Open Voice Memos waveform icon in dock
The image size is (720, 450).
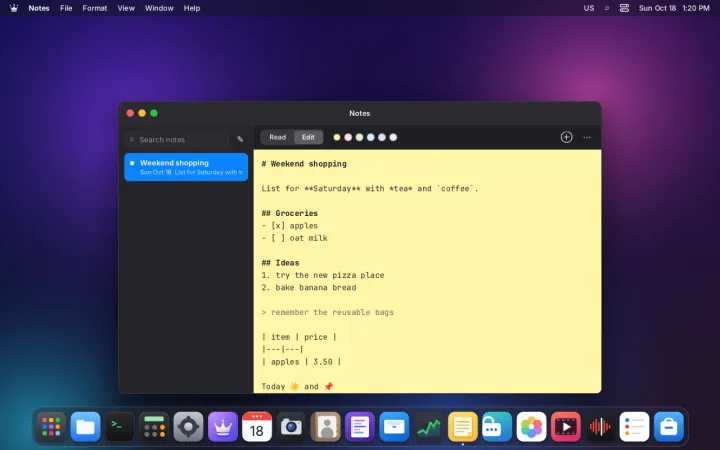click(600, 427)
